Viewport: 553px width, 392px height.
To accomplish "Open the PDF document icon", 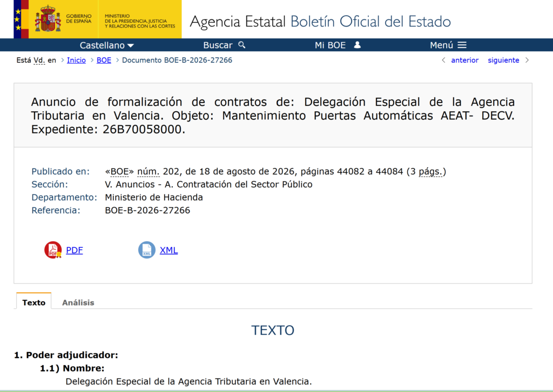I will tap(53, 250).
